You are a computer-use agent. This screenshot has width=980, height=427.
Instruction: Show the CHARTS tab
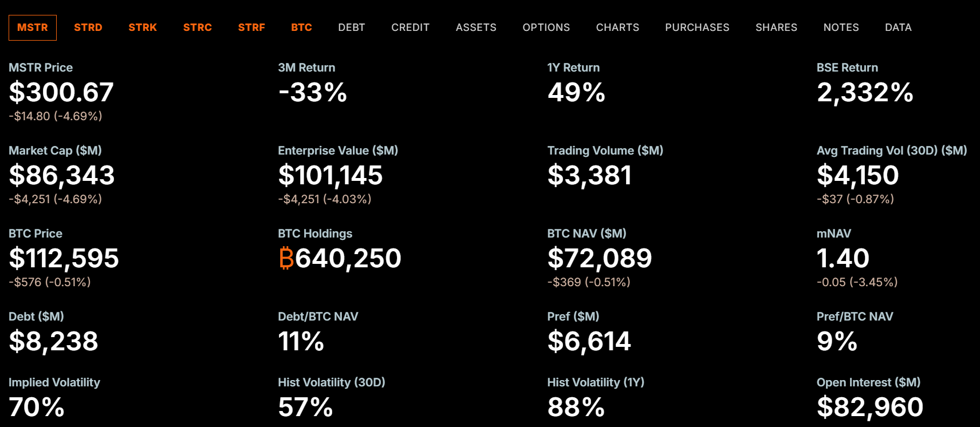(617, 27)
